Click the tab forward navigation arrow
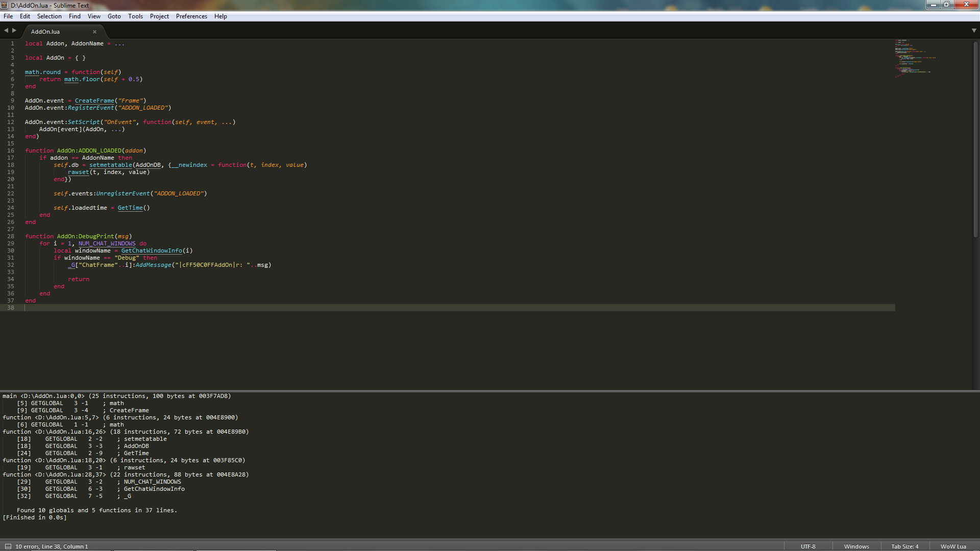 coord(14,31)
